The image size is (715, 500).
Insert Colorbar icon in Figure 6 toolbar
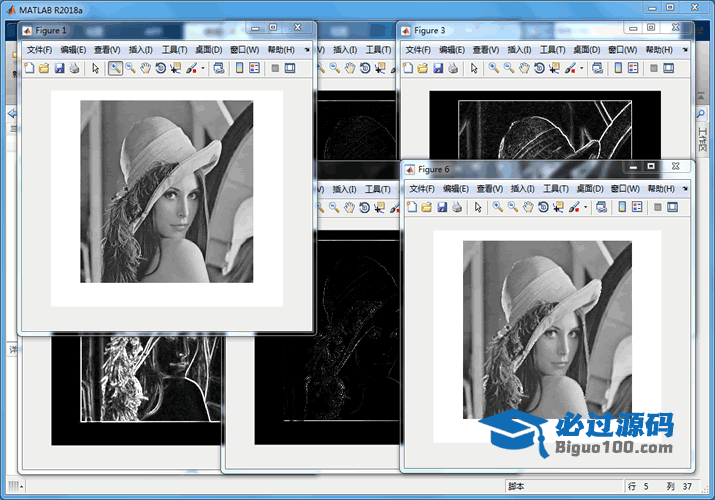coord(622,207)
